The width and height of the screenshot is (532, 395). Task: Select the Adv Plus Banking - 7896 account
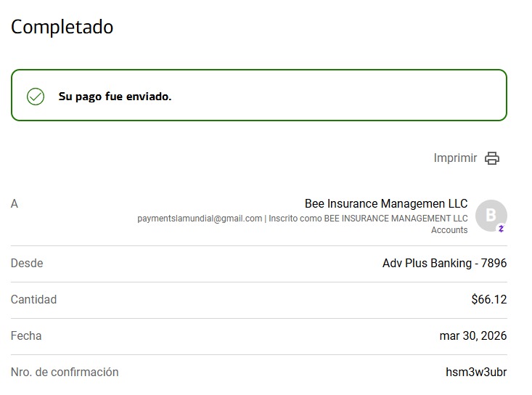coord(444,264)
